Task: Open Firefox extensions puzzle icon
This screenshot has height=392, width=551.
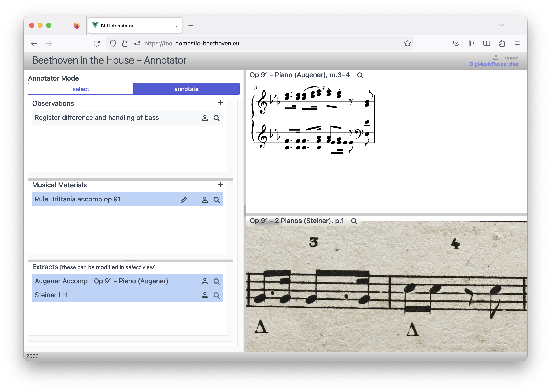Action: pos(502,43)
